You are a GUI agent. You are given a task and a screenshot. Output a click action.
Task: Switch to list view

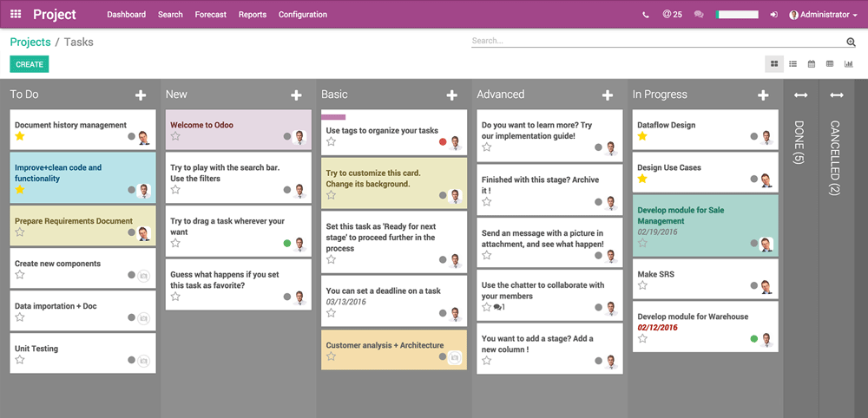tap(792, 64)
